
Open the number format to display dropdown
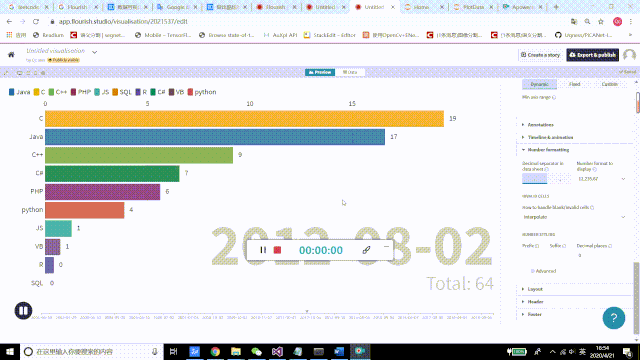tap(602, 179)
